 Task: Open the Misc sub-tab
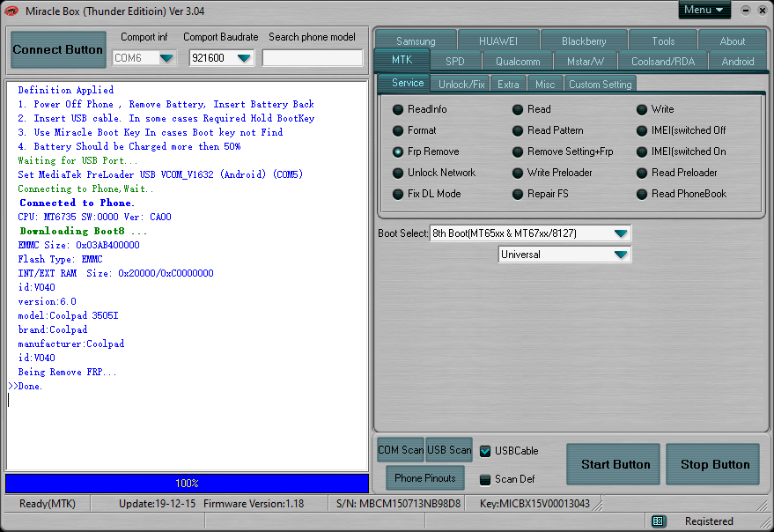tap(545, 85)
